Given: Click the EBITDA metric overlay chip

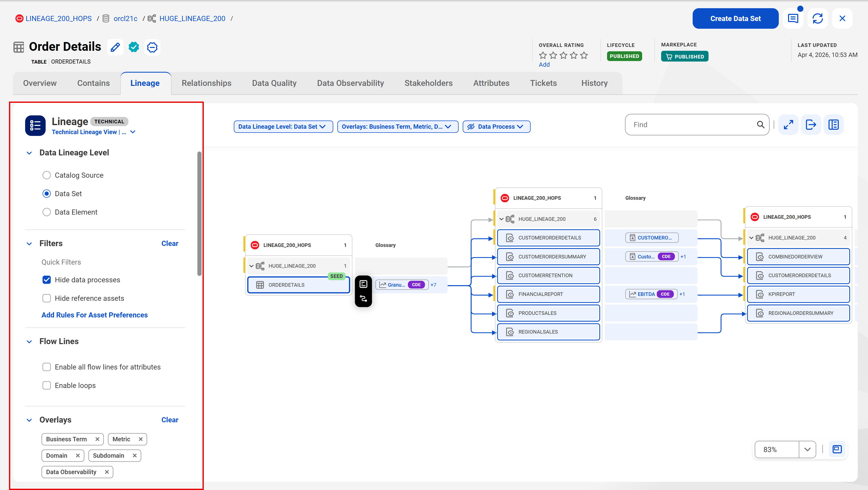Looking at the screenshot, I should click(651, 294).
